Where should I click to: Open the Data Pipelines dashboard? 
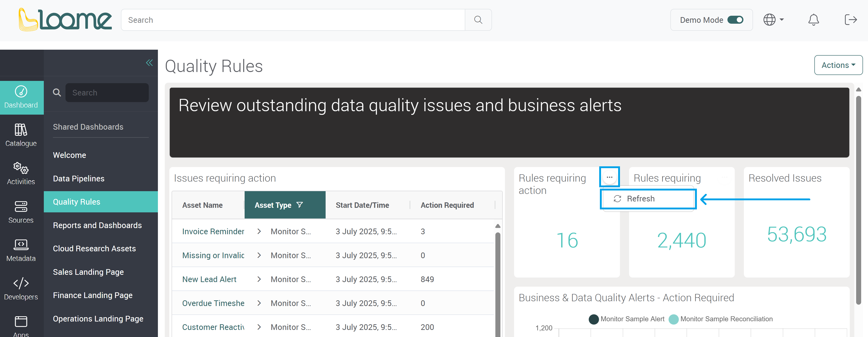pos(78,179)
